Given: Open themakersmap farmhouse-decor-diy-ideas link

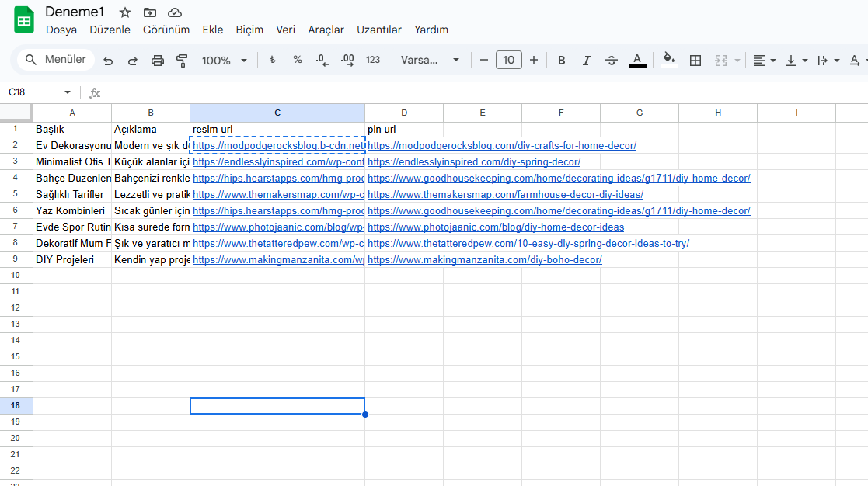Looking at the screenshot, I should click(505, 195).
